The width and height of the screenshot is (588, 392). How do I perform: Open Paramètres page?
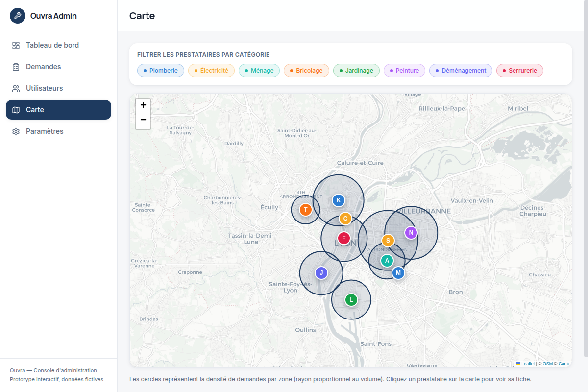[58, 131]
